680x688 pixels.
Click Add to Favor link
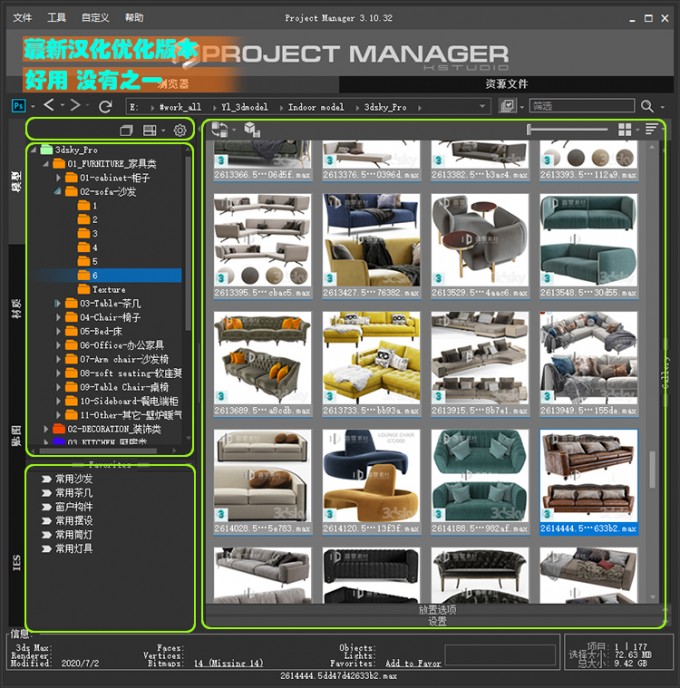point(413,663)
